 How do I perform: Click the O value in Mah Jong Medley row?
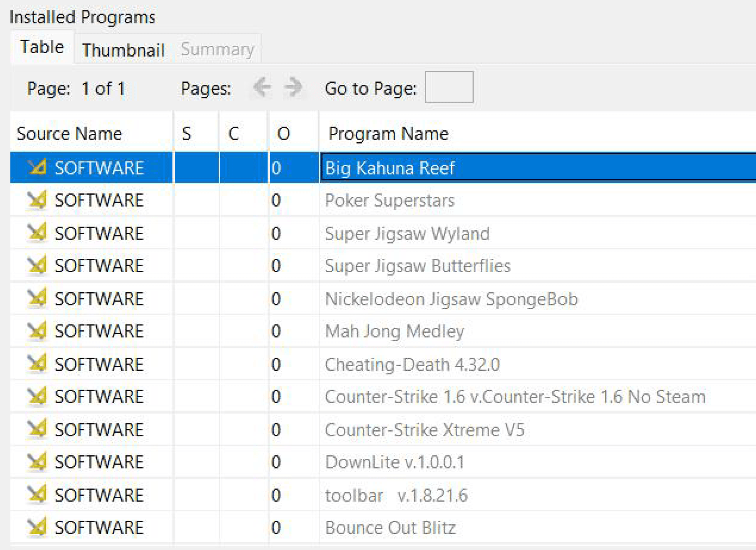click(276, 331)
